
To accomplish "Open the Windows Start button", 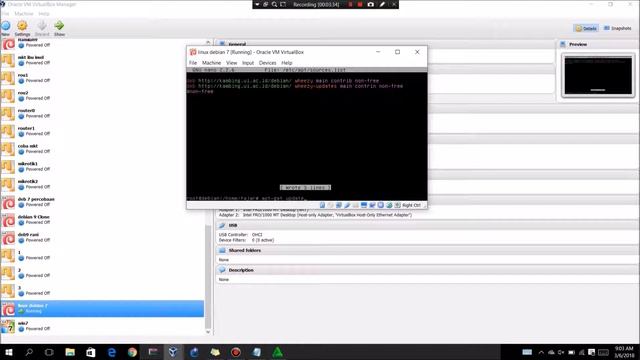I will click(8, 352).
